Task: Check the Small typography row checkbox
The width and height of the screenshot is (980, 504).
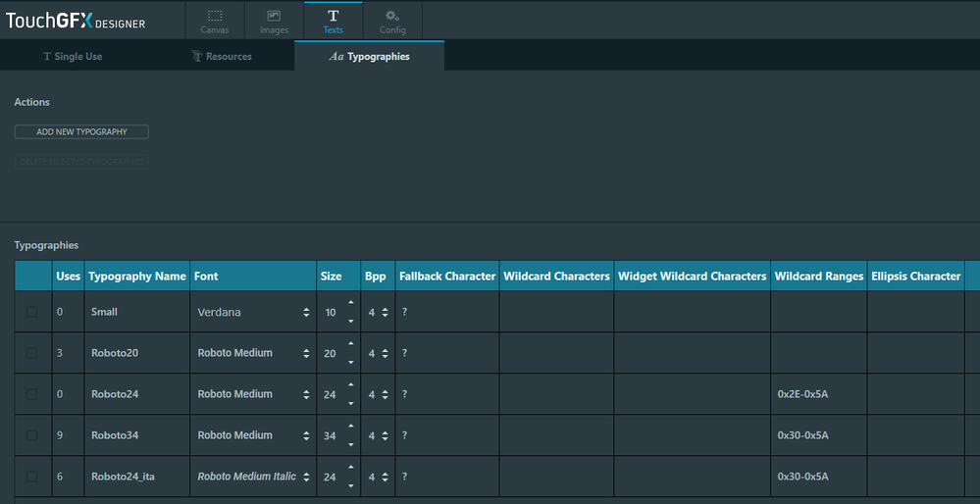Action: pos(31,312)
